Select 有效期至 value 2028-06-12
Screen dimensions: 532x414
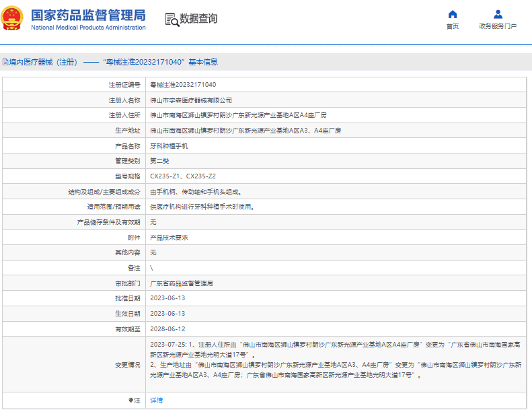pos(167,329)
